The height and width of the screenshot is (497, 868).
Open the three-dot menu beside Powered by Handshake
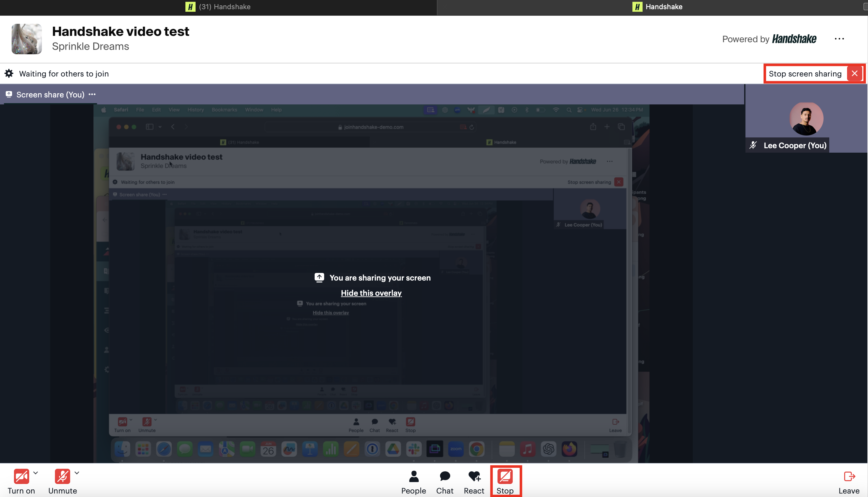click(839, 39)
